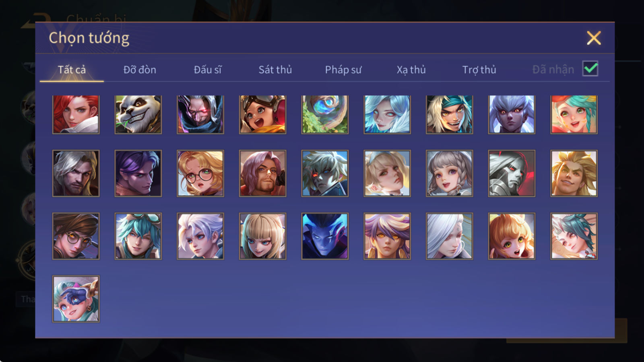This screenshot has height=362, width=644.
Task: Pick the hooded red-eyed masked hero
Action: [x=200, y=115]
